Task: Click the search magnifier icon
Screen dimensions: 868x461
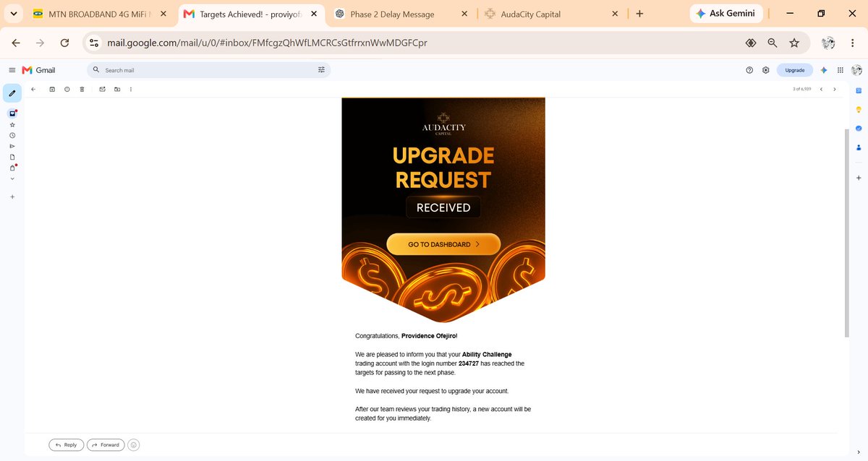Action: click(96, 70)
